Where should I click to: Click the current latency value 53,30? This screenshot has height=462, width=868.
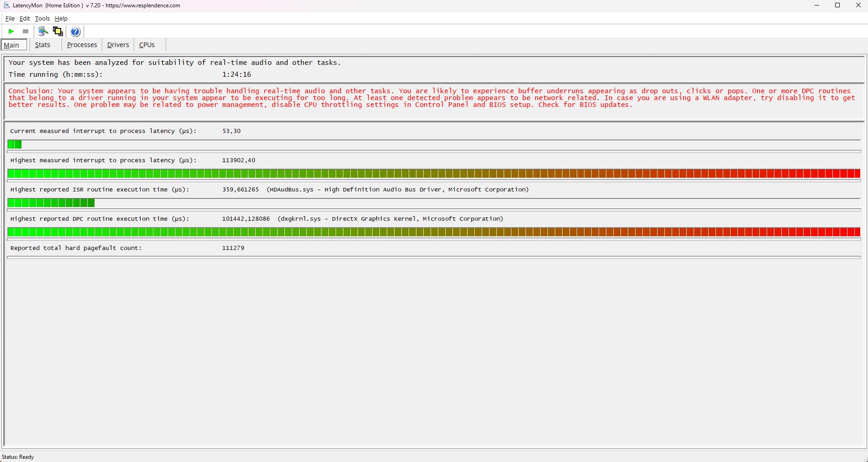click(x=231, y=131)
